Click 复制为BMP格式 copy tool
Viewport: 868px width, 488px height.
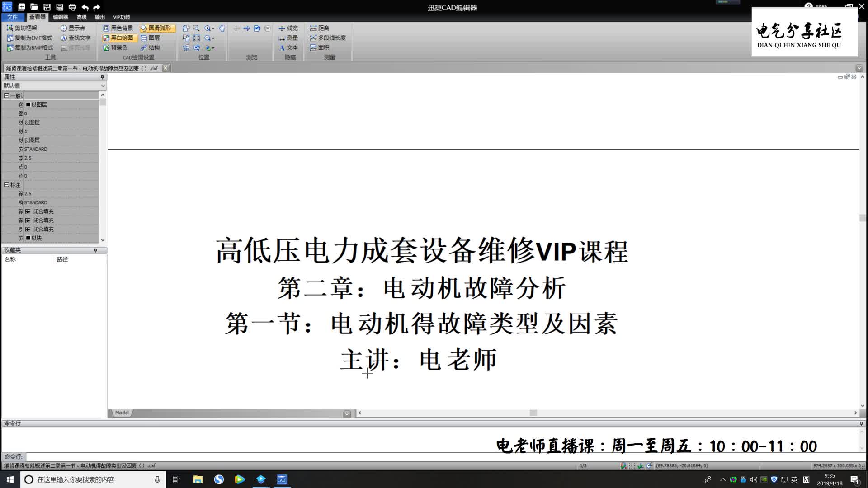(30, 47)
